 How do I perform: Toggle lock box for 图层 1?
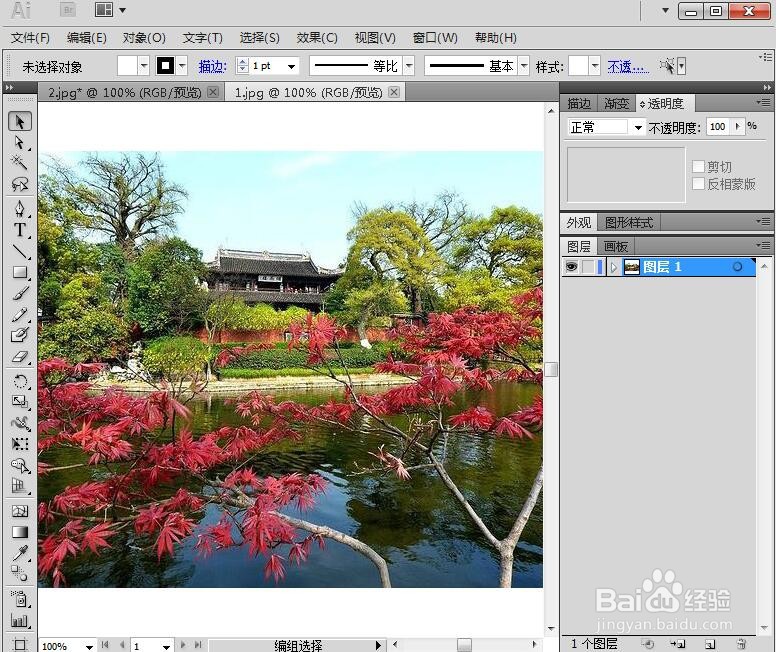pyautogui.click(x=588, y=267)
